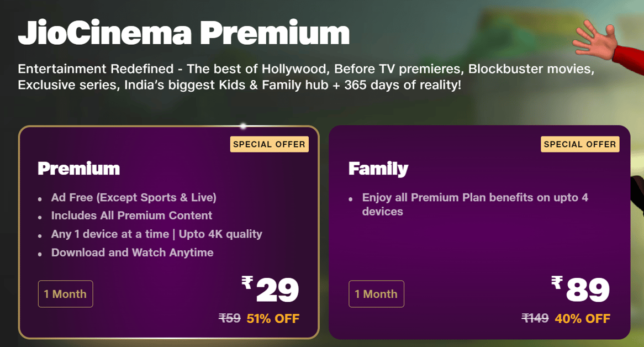Select the Family plan card

(x=478, y=232)
